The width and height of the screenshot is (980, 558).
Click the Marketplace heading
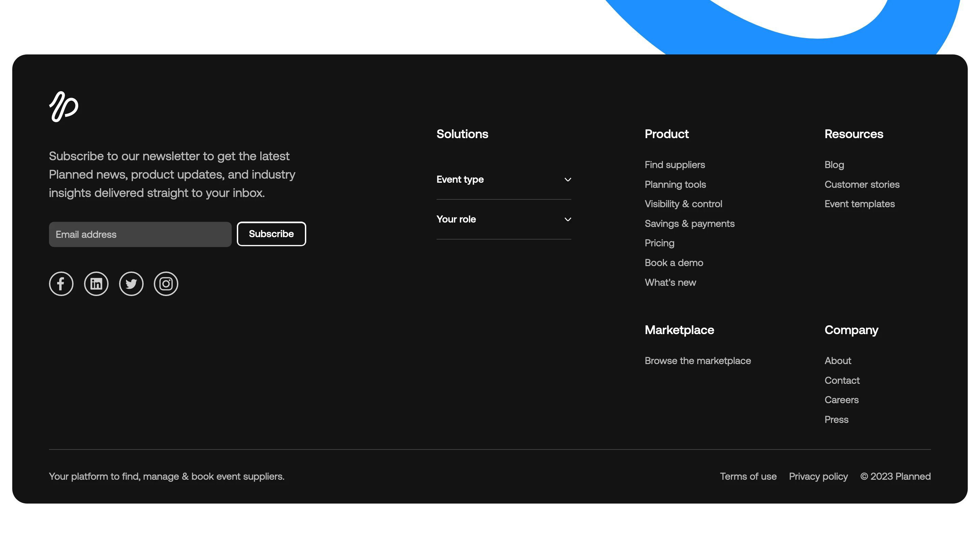(679, 330)
